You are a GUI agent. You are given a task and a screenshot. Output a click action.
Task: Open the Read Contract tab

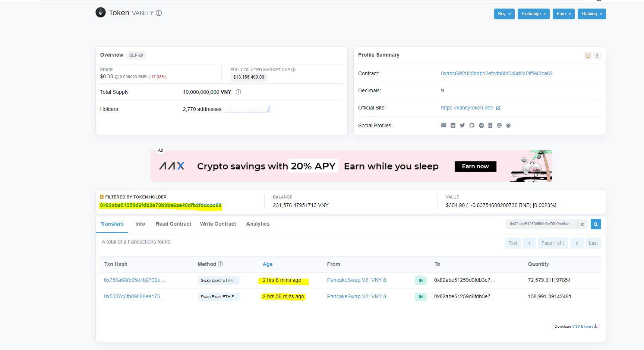173,224
